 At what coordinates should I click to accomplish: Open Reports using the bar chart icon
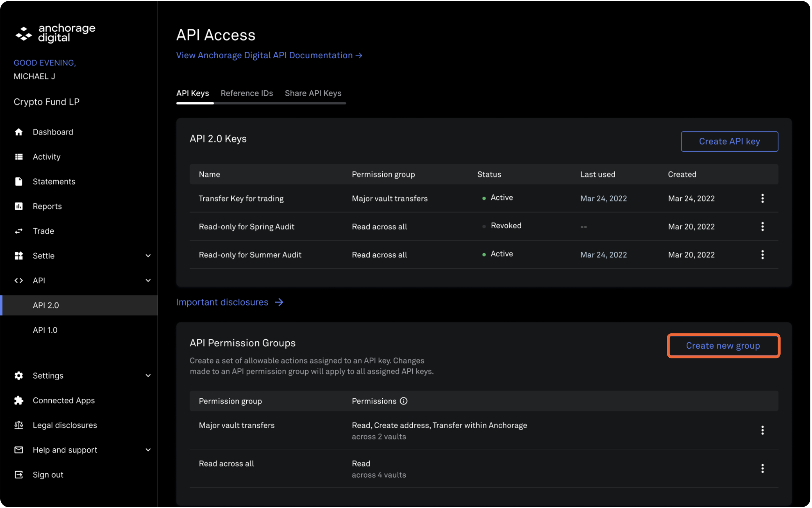click(x=19, y=206)
